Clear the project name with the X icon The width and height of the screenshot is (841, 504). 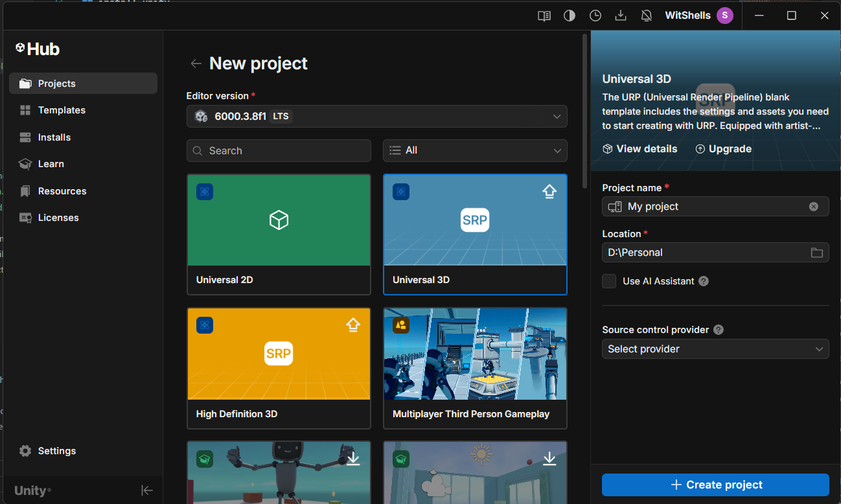point(814,207)
